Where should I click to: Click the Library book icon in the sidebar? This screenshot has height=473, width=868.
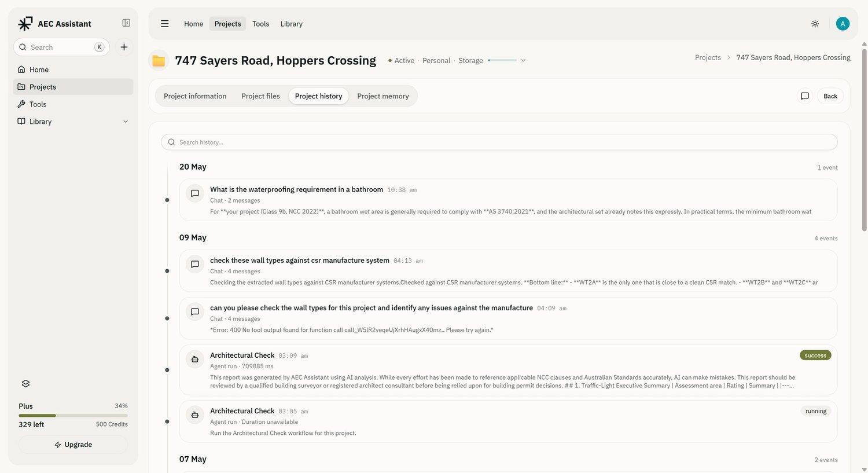[21, 122]
